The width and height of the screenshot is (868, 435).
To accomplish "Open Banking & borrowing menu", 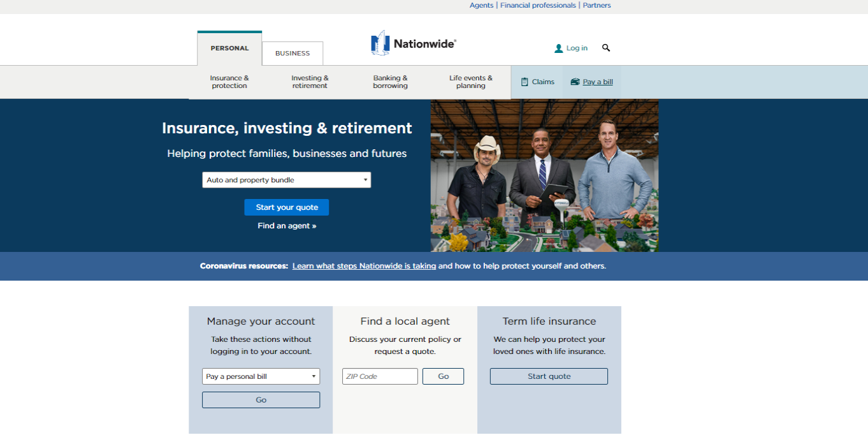I will click(390, 82).
